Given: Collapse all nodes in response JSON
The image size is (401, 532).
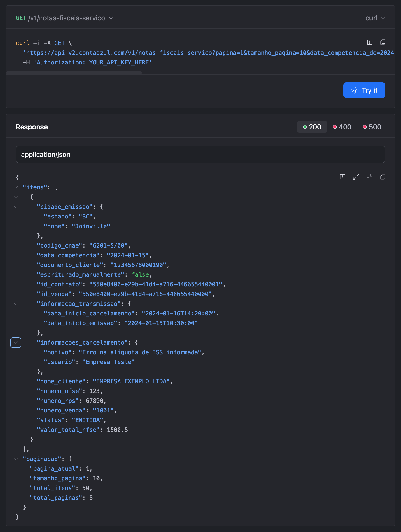Looking at the screenshot, I should point(369,177).
